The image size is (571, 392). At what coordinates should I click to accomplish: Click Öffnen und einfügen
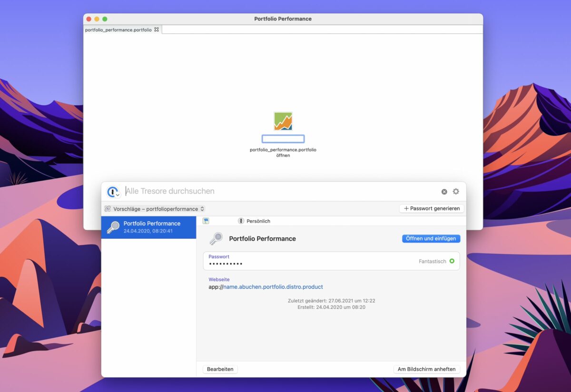point(431,238)
